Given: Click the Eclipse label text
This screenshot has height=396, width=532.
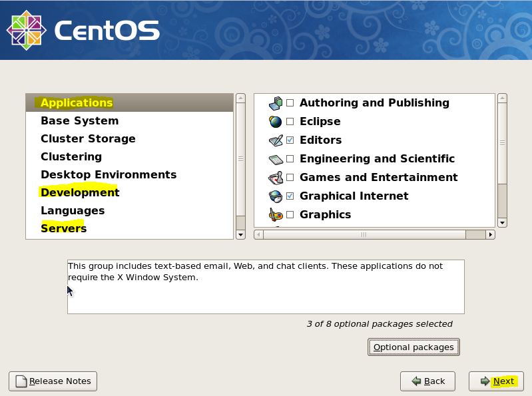Looking at the screenshot, I should pos(320,121).
